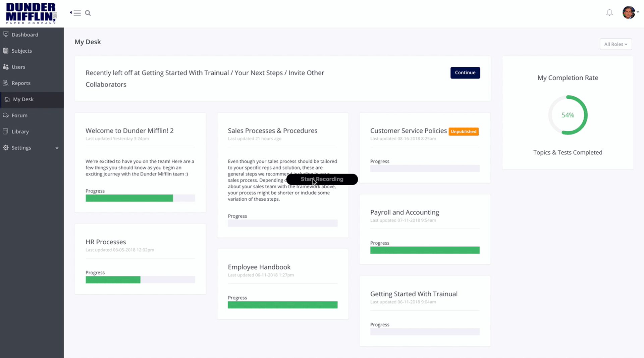Click the search magnifier icon
The width and height of the screenshot is (644, 358).
click(x=88, y=13)
